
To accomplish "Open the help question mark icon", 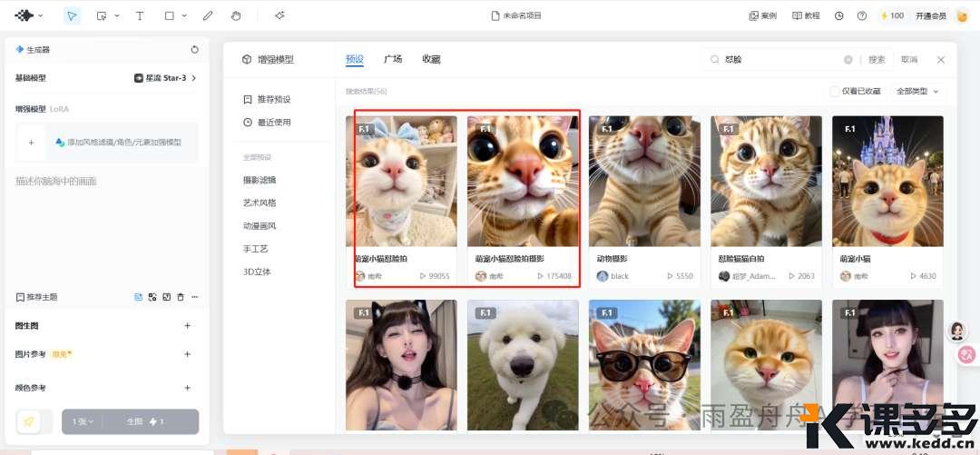I will pyautogui.click(x=861, y=15).
